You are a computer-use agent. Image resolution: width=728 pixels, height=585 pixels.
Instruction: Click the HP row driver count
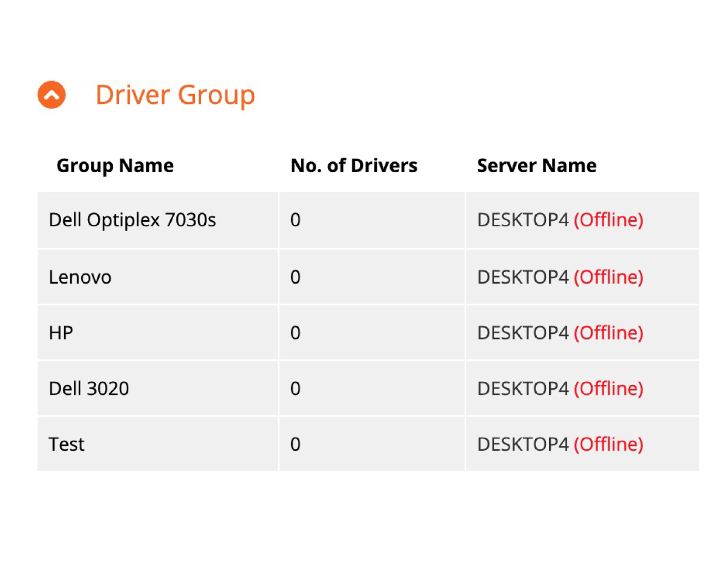coord(295,333)
